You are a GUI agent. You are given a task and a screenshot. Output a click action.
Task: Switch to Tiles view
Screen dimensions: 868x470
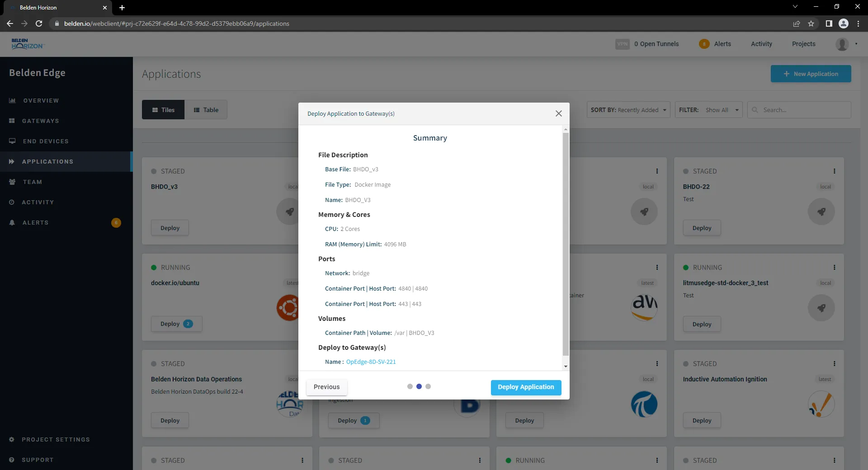tap(163, 110)
